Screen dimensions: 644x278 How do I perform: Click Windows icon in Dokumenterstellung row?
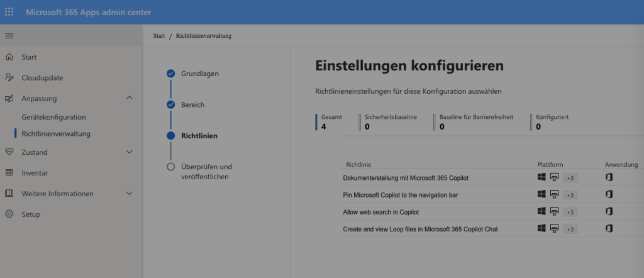(x=541, y=177)
